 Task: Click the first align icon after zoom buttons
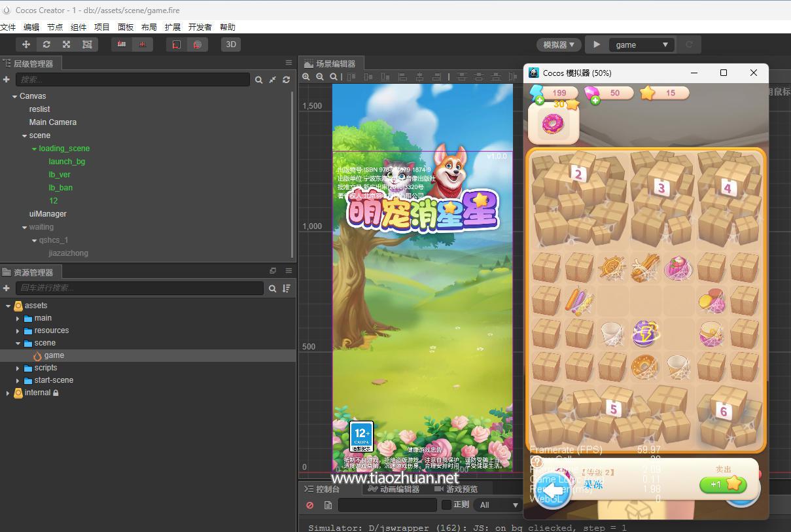pyautogui.click(x=351, y=77)
